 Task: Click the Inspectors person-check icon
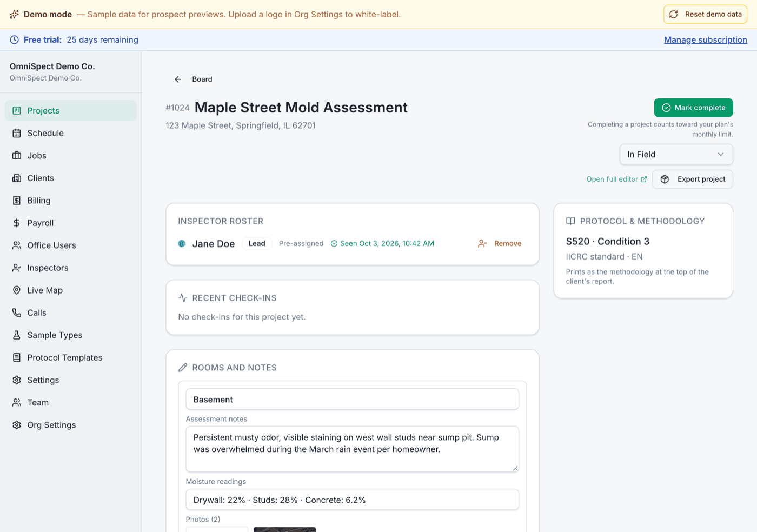pyautogui.click(x=17, y=268)
